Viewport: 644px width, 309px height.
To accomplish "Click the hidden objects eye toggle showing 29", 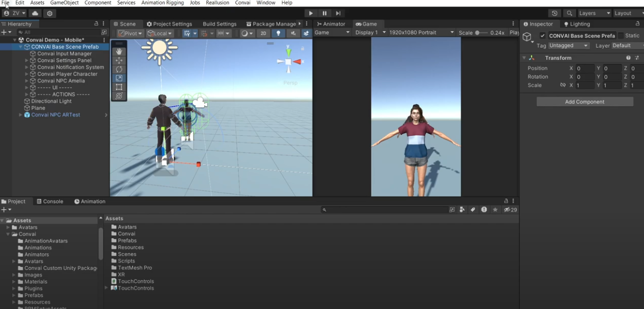I will (x=508, y=210).
